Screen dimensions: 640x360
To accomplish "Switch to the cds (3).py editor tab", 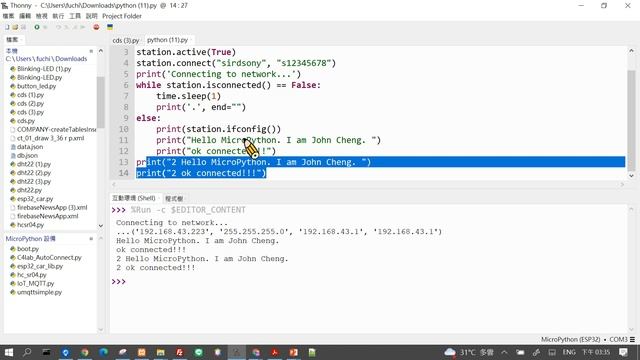I will [x=126, y=40].
